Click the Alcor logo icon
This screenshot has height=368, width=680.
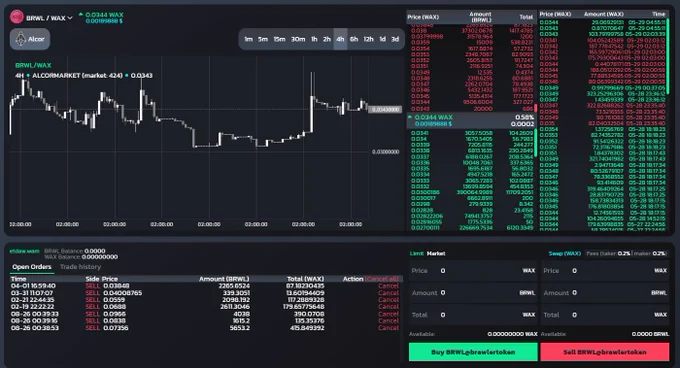click(x=21, y=39)
